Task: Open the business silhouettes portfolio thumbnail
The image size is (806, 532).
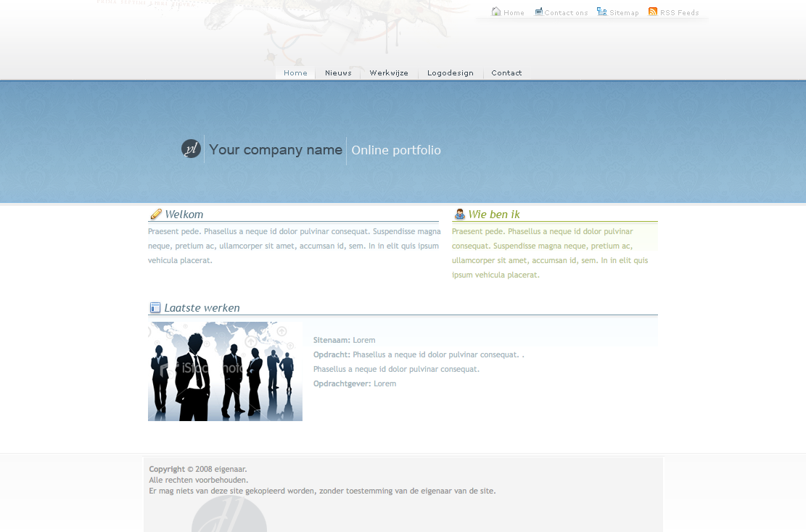Action: (x=225, y=371)
